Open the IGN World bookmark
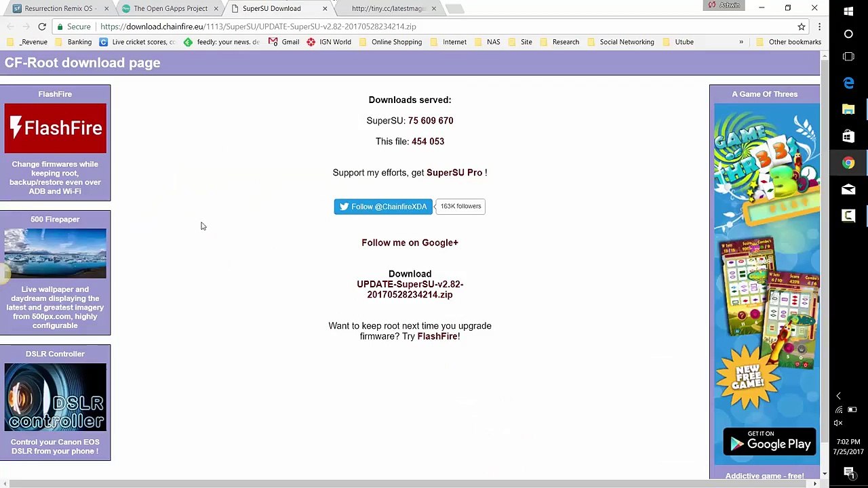 [329, 42]
